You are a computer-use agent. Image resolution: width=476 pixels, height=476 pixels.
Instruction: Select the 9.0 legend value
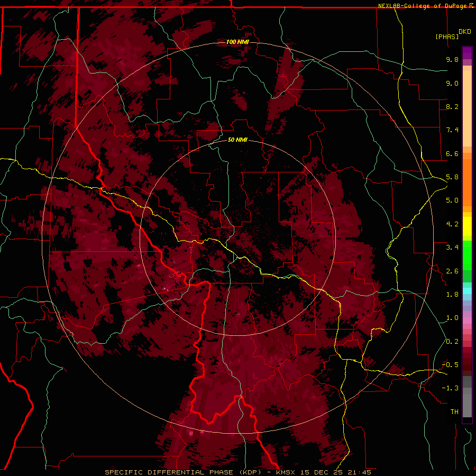tap(452, 83)
